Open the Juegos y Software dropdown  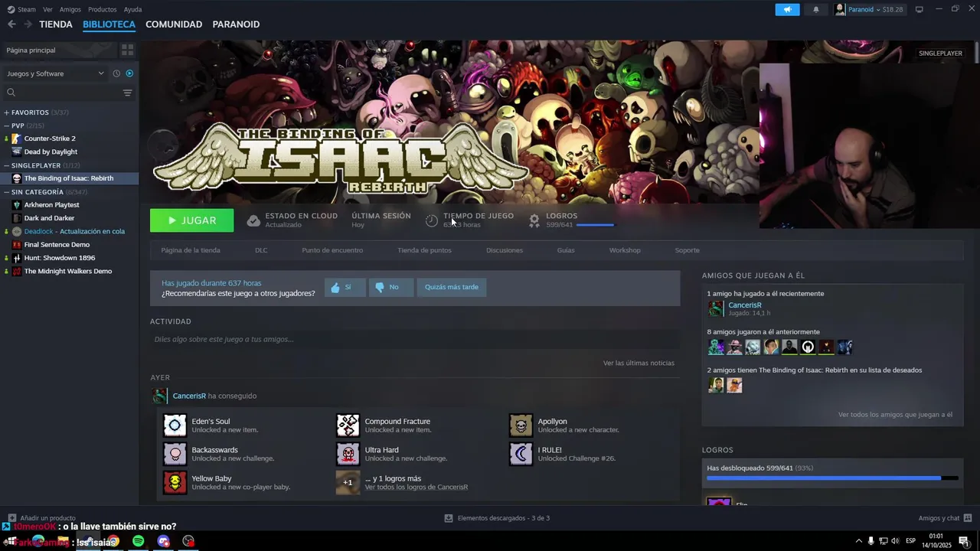[x=55, y=73]
